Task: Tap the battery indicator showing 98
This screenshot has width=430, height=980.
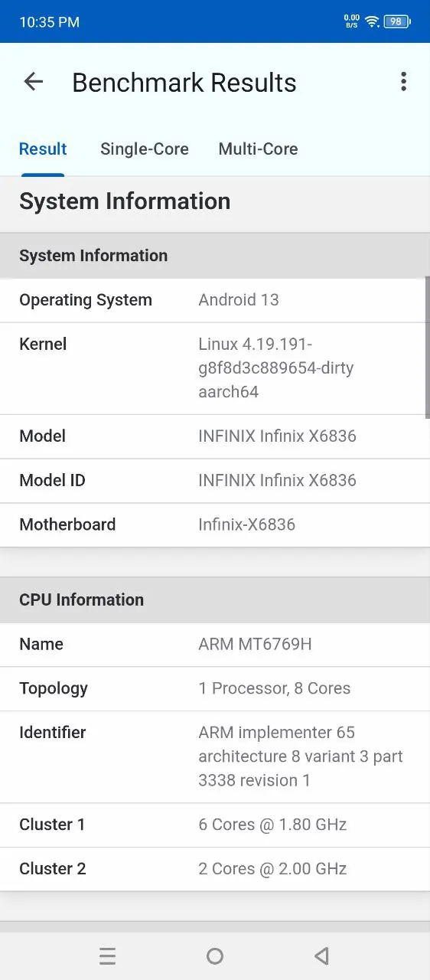Action: (x=397, y=21)
